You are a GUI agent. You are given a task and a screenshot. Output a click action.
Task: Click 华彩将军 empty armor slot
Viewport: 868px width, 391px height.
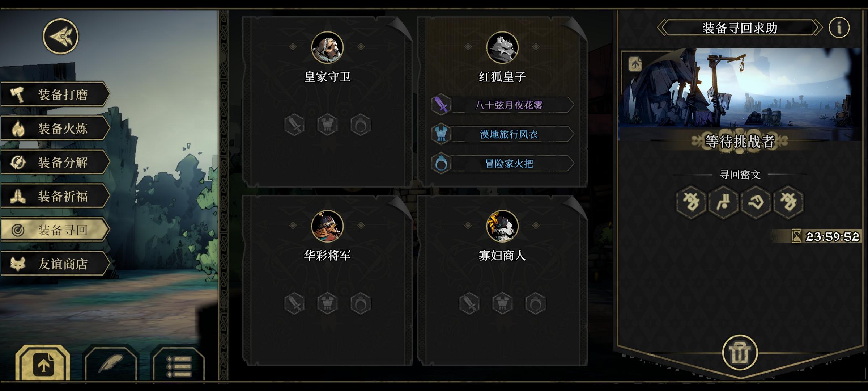pos(327,303)
